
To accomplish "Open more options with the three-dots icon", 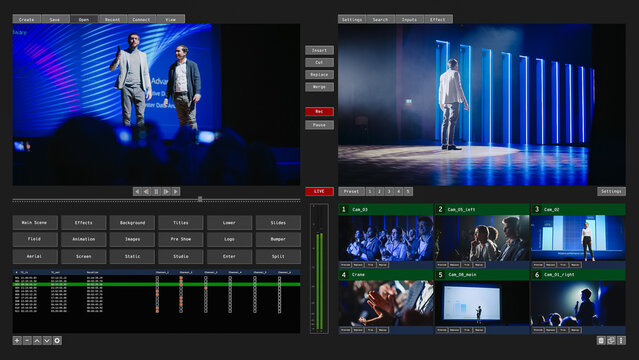I will [x=621, y=340].
